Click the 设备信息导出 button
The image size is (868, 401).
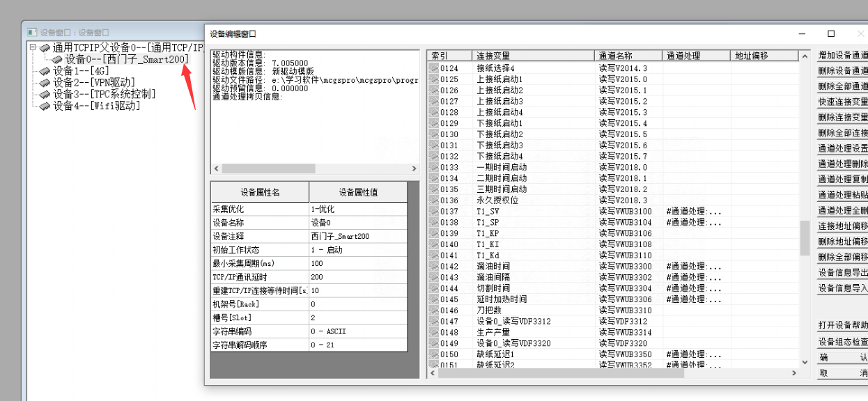tap(842, 273)
